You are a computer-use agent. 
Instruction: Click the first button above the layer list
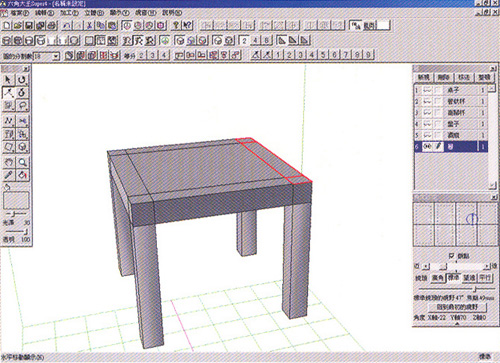click(x=424, y=77)
